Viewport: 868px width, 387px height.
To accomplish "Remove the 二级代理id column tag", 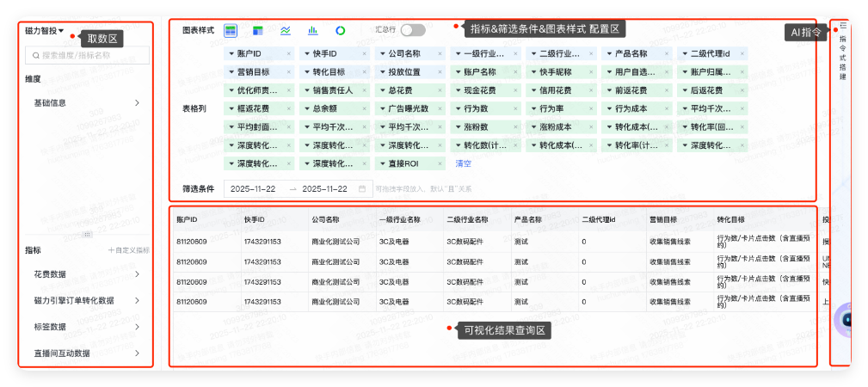I will tap(742, 54).
